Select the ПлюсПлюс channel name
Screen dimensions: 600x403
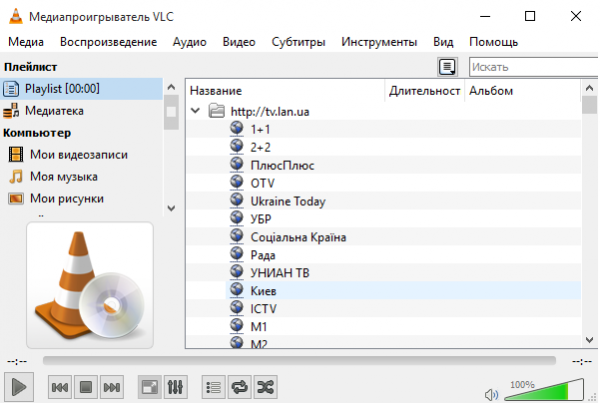coord(282,165)
